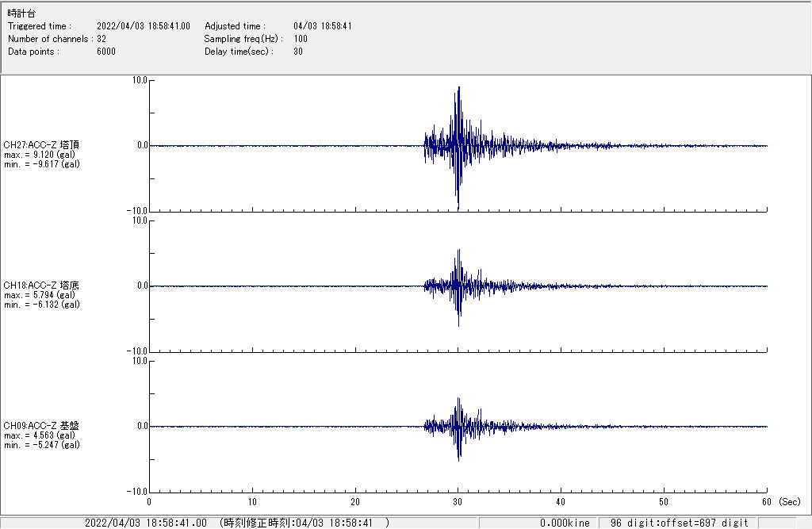Viewport: 812px width, 529px height.
Task: Click the CH27 min value -9.617 gal
Action: [x=42, y=164]
